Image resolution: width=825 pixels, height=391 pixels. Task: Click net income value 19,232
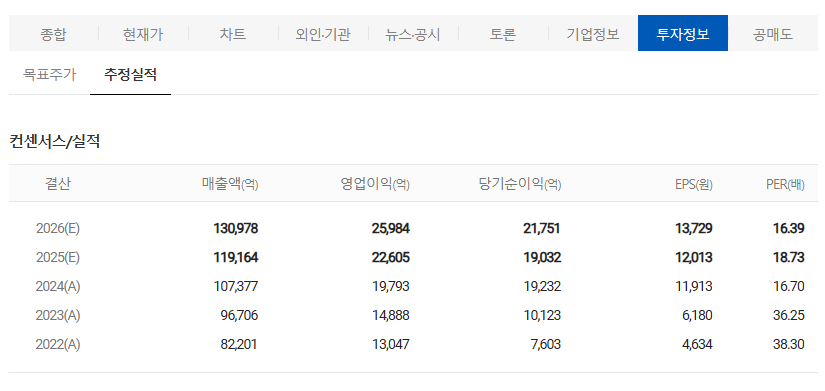pyautogui.click(x=542, y=286)
